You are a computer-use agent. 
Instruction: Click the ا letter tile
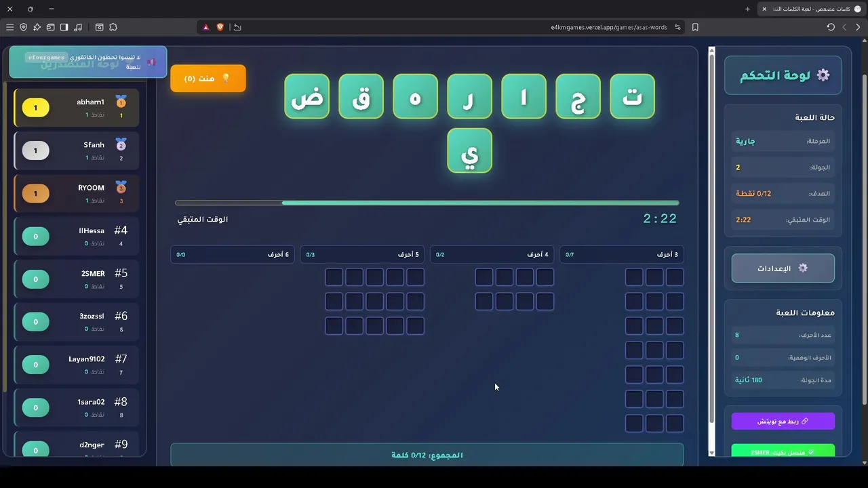(x=524, y=97)
